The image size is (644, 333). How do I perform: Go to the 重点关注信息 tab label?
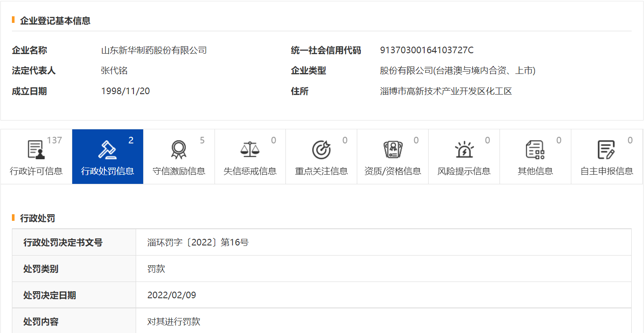(322, 171)
